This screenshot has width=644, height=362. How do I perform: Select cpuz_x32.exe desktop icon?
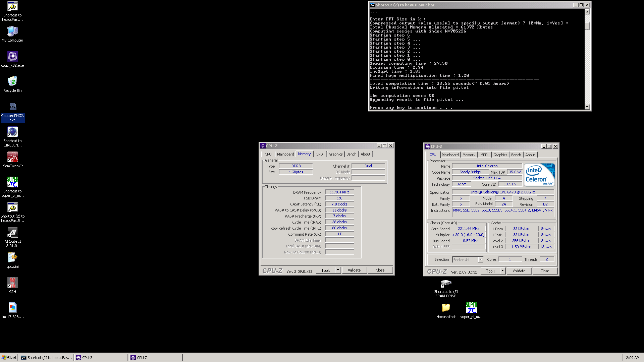[12, 59]
